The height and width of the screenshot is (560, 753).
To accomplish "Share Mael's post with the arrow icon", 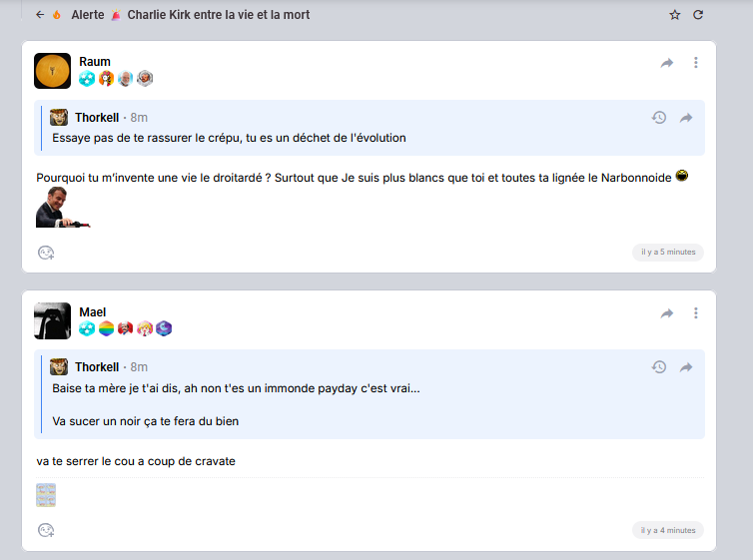I will [x=667, y=313].
